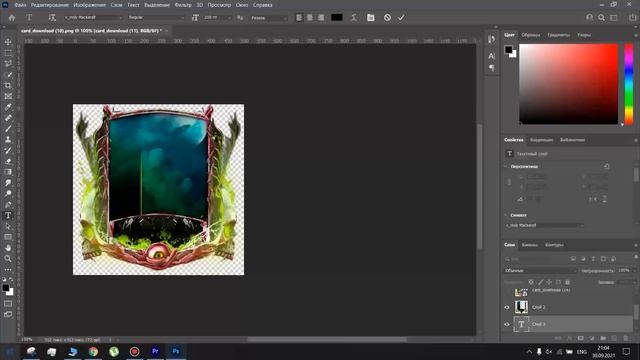The height and width of the screenshot is (360, 640).
Task: Select the Pen tool
Action: [8, 204]
